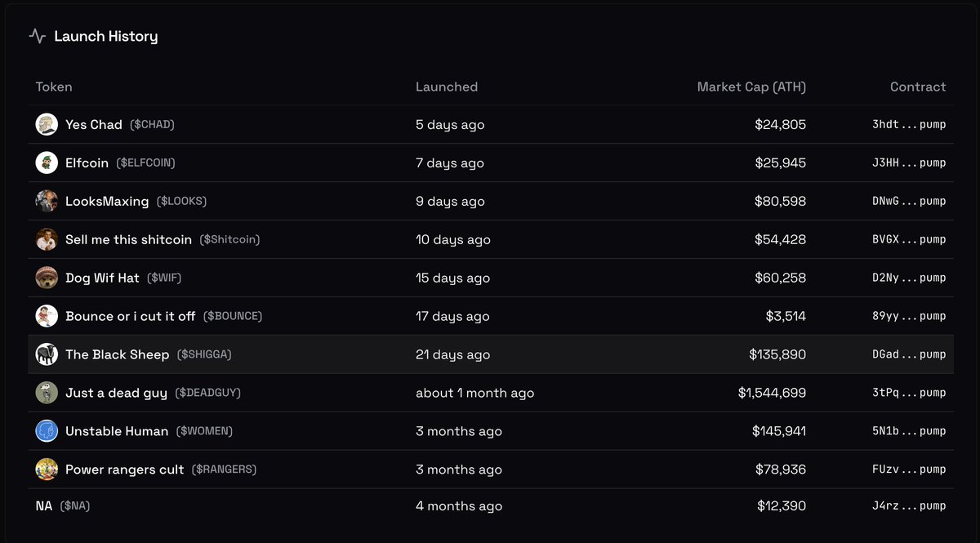This screenshot has height=543, width=980.
Task: Click the Yes Chad token avatar icon
Action: pos(47,124)
